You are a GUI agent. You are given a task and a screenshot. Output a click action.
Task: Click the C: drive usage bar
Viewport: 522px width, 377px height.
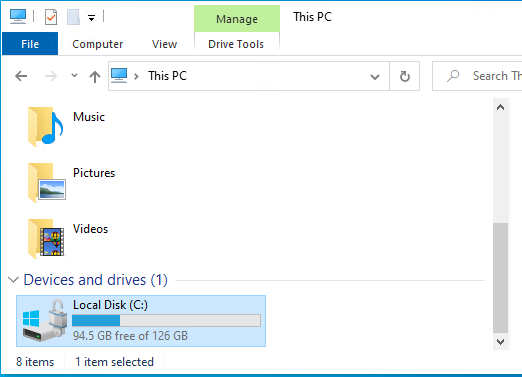click(x=166, y=321)
